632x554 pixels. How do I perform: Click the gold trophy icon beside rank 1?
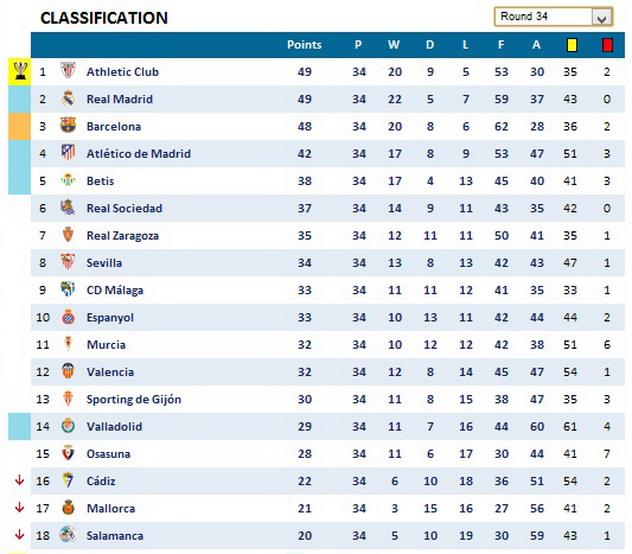point(20,71)
